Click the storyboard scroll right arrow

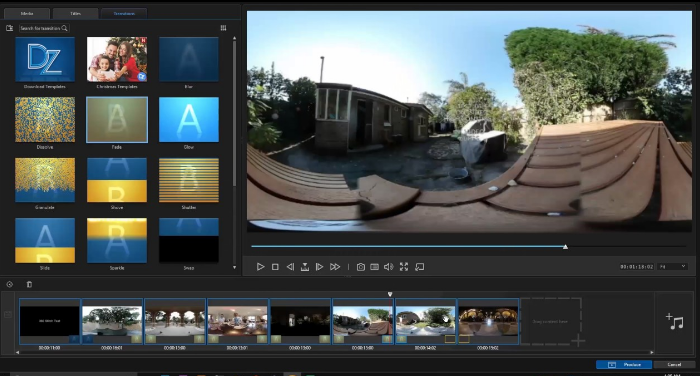(x=652, y=352)
